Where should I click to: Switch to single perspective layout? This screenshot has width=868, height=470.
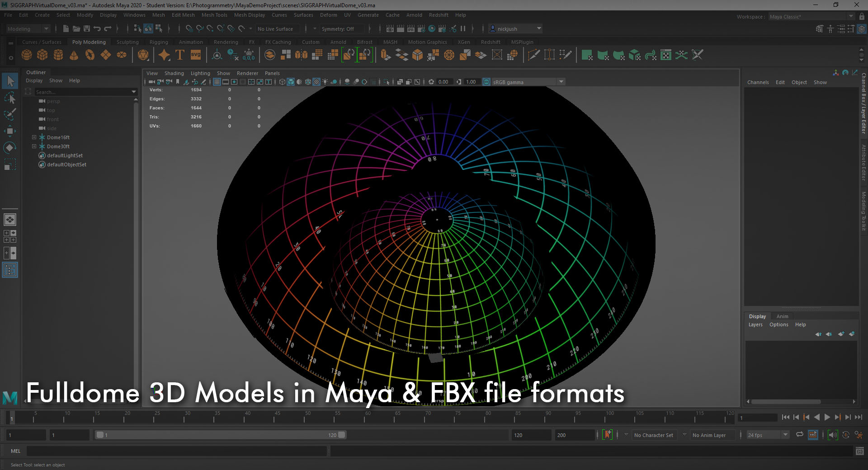[x=10, y=220]
